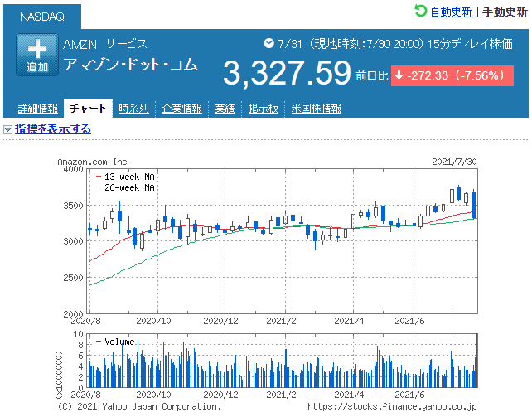Click the 15分ディレイ株価 delay notice

470,44
